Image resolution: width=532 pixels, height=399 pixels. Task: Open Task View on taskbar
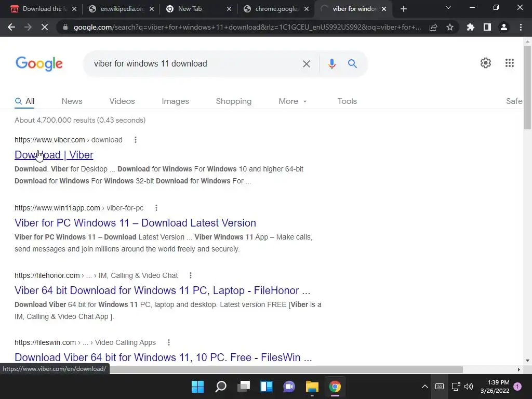(x=244, y=387)
